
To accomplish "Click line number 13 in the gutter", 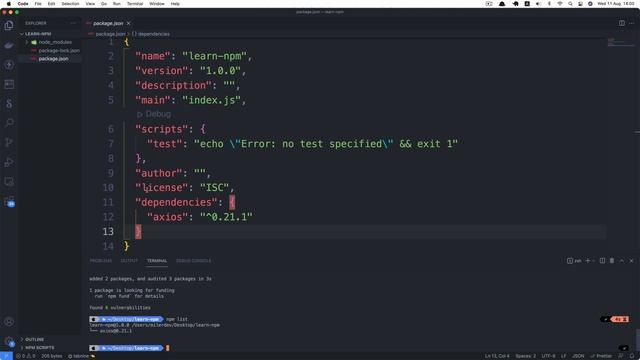I will pyautogui.click(x=108, y=231).
